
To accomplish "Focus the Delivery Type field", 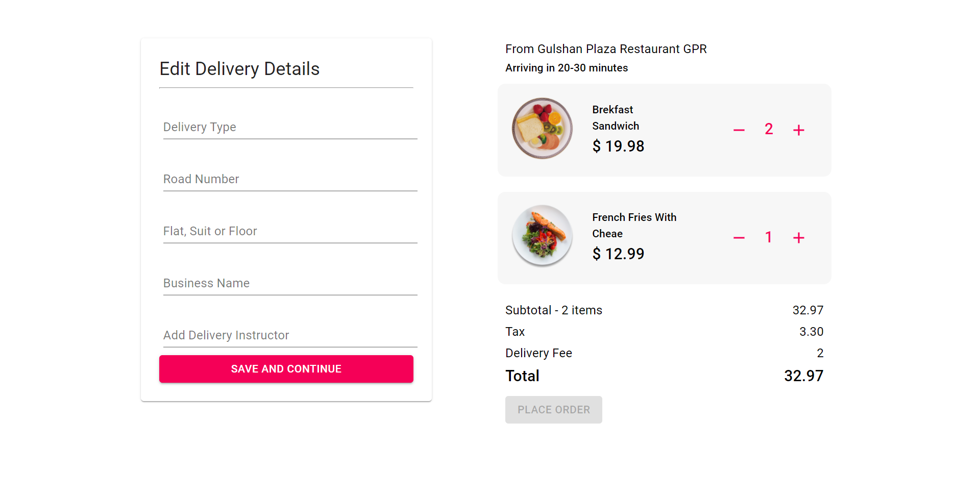I will [290, 127].
